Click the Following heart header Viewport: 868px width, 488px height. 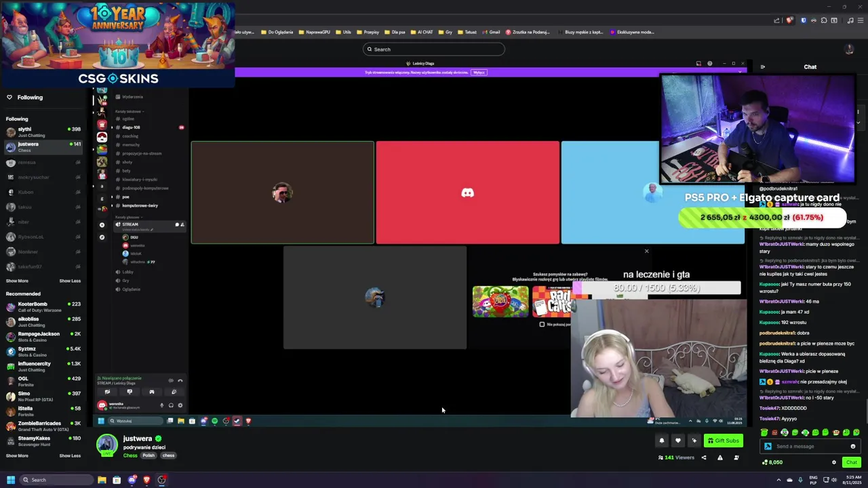pos(25,98)
